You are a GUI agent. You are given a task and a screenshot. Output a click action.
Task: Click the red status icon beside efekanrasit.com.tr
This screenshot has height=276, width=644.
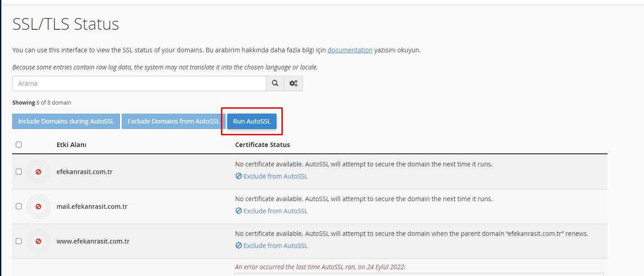pos(38,171)
